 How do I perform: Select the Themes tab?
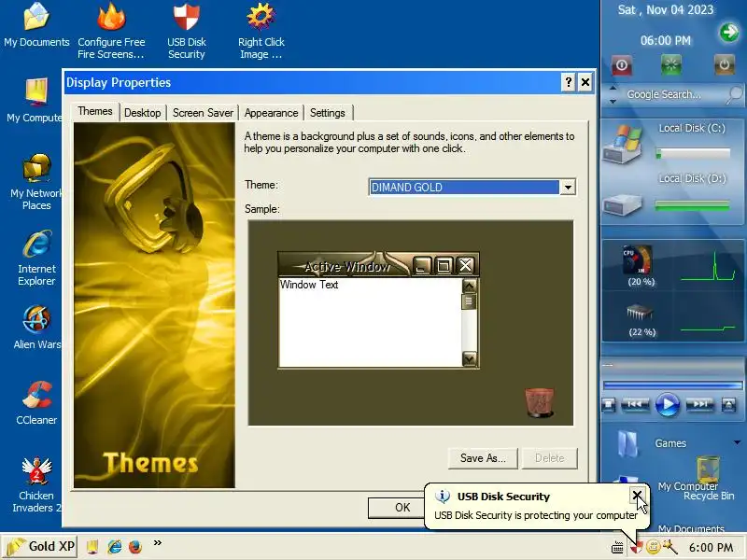pyautogui.click(x=95, y=111)
